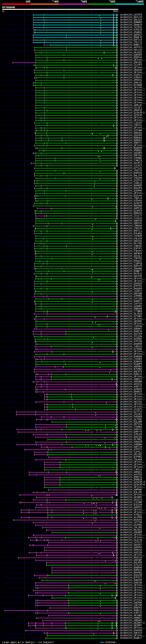The width and height of the screenshot is (146, 644).
Task: Open hit UniRef100_B9ILS9
Action: coord(131,17)
